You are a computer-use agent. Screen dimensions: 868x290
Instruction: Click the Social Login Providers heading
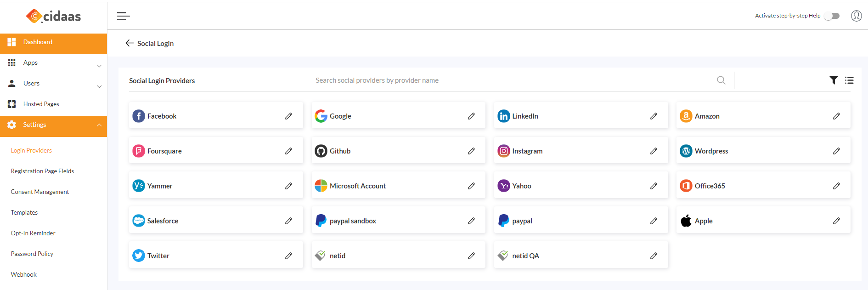pos(162,80)
